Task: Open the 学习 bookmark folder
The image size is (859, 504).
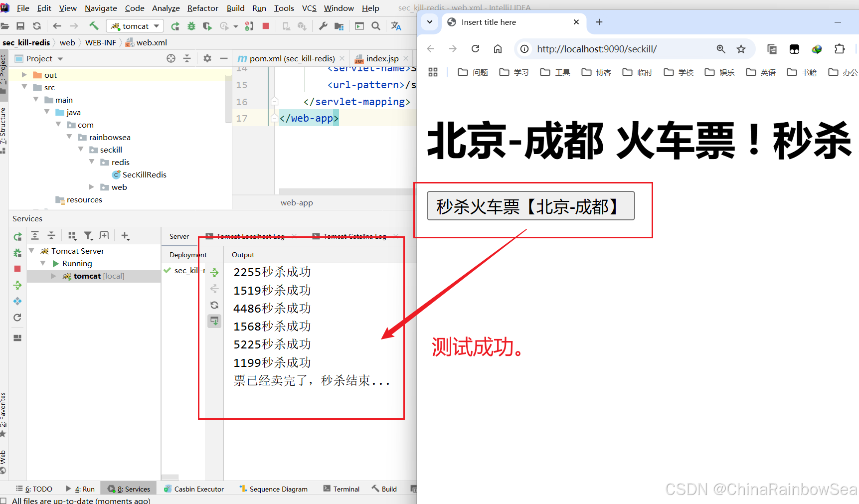Action: pos(514,72)
